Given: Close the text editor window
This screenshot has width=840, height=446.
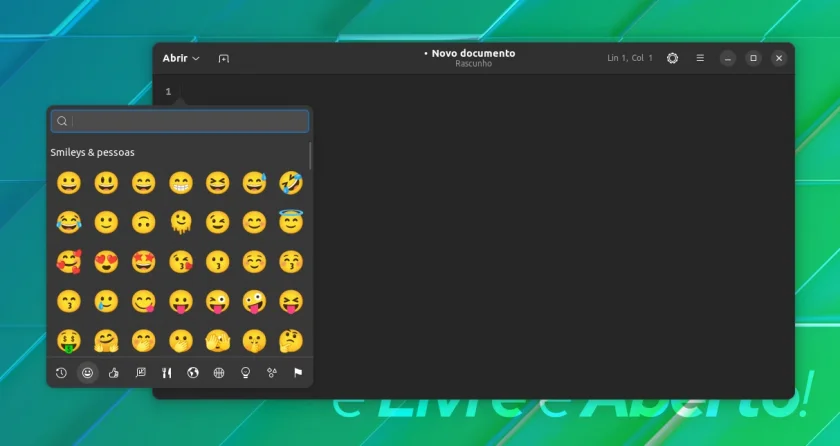Looking at the screenshot, I should (779, 58).
